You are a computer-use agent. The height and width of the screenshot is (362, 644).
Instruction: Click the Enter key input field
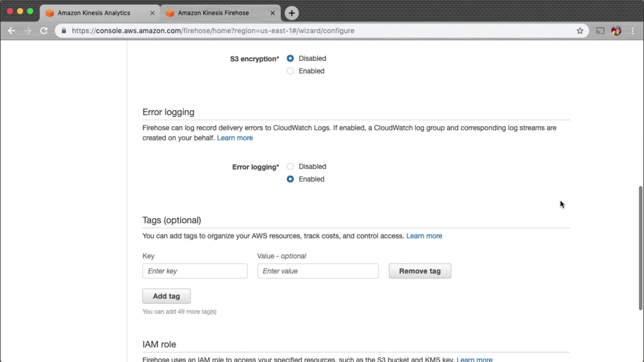pyautogui.click(x=195, y=271)
